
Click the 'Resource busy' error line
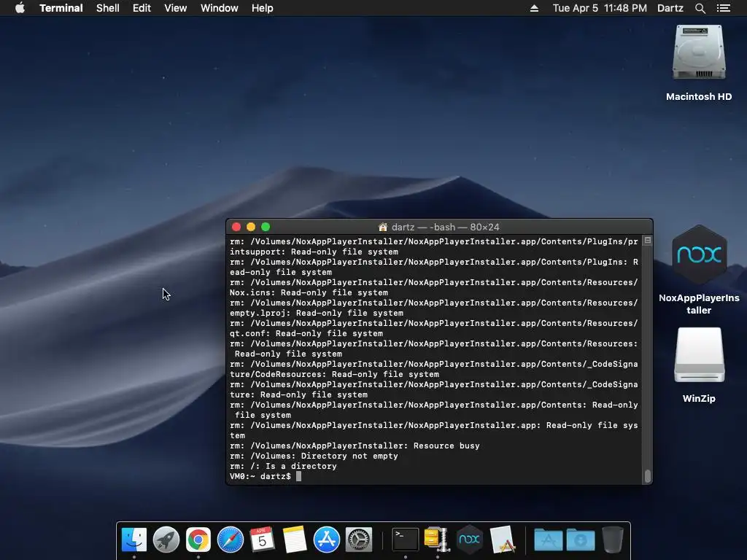pyautogui.click(x=355, y=446)
